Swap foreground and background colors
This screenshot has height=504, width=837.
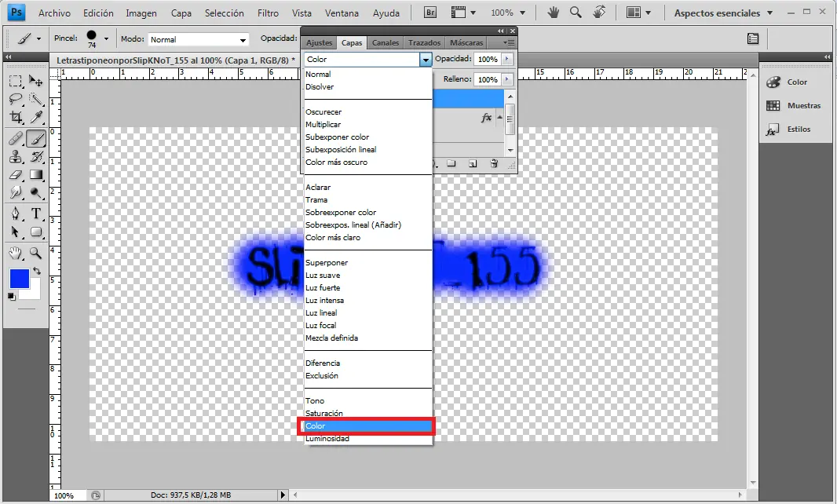pyautogui.click(x=37, y=271)
